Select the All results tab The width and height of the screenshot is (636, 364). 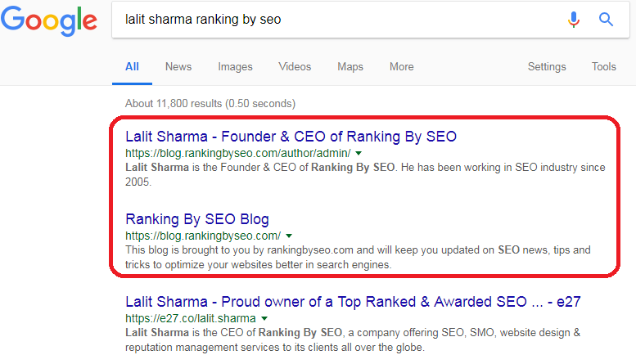[133, 66]
